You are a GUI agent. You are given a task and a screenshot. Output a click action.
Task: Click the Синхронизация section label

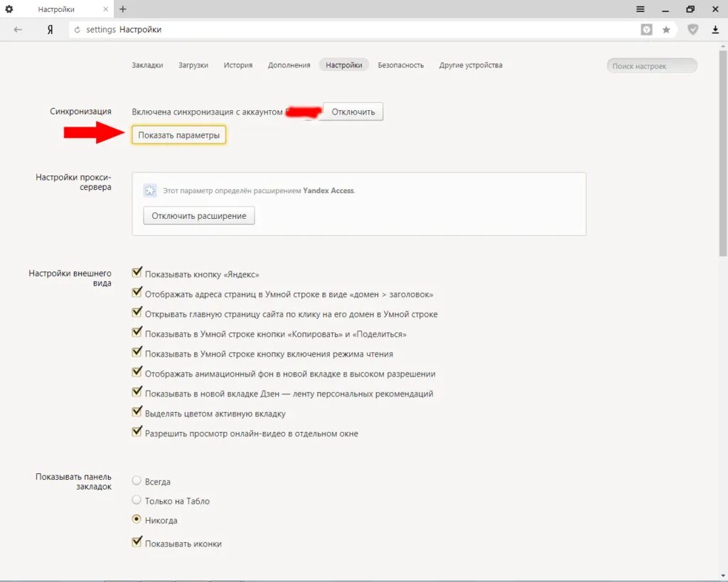(80, 112)
